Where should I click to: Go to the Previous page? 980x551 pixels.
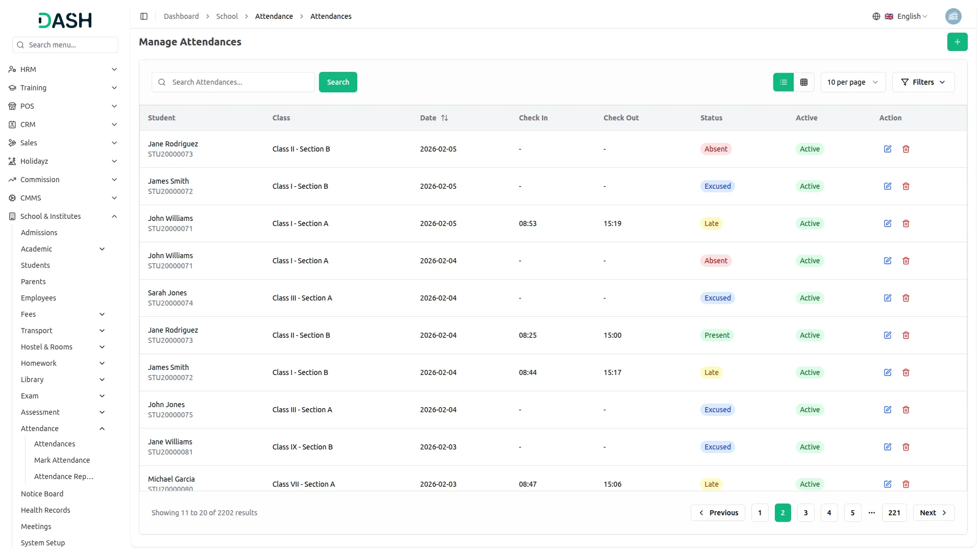tap(718, 513)
